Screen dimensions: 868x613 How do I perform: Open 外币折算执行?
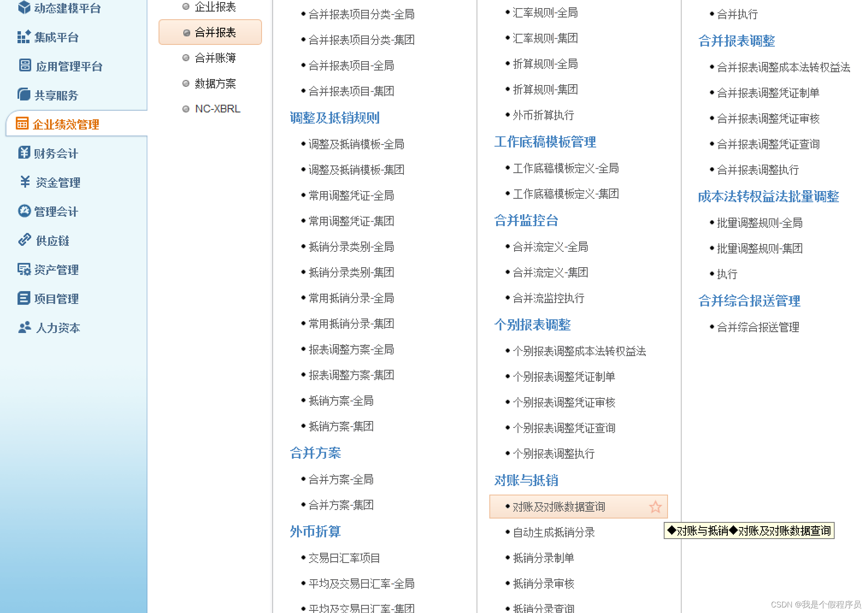[x=544, y=115]
